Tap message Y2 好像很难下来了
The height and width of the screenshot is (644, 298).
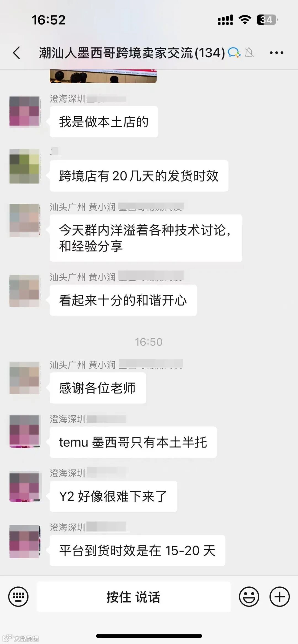point(113,496)
